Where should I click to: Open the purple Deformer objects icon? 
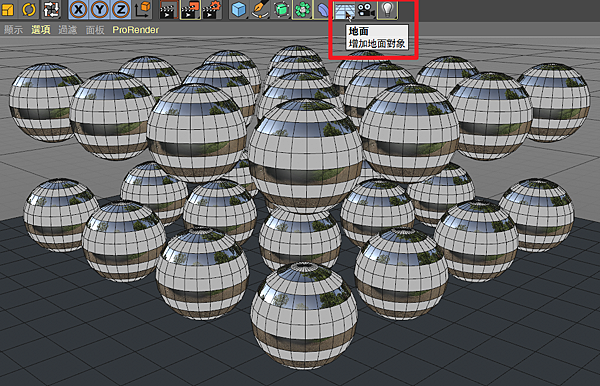point(323,9)
